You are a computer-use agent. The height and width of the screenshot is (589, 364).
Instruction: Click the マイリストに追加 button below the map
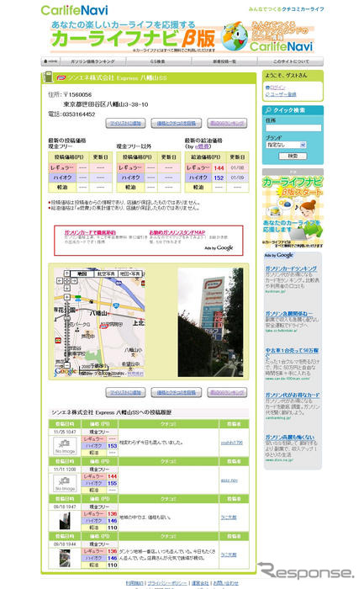pos(126,392)
